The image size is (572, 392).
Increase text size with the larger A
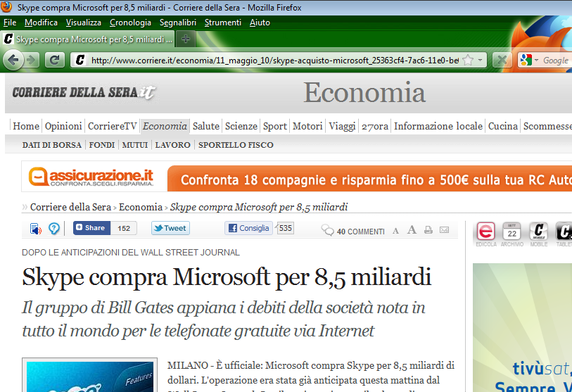pyautogui.click(x=412, y=229)
